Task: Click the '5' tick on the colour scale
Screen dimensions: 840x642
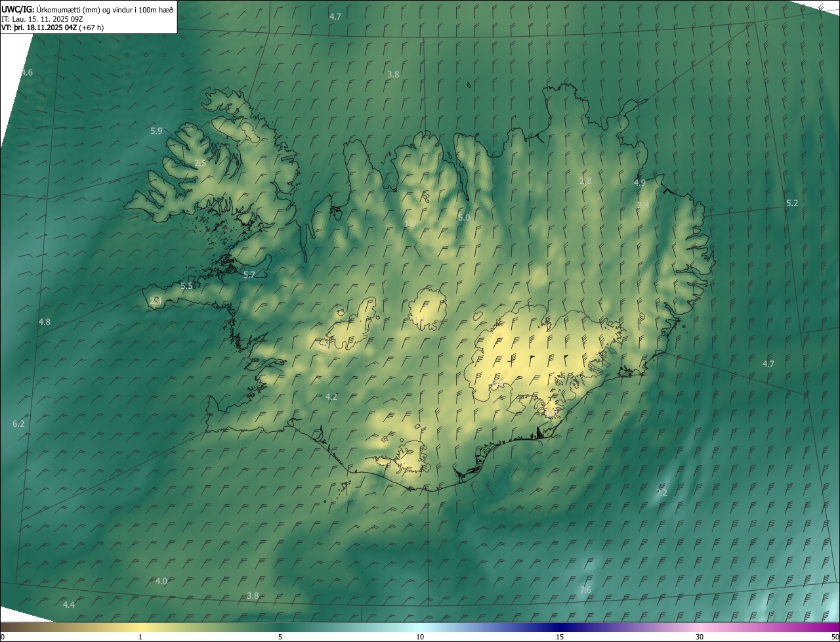Action: 280,637
